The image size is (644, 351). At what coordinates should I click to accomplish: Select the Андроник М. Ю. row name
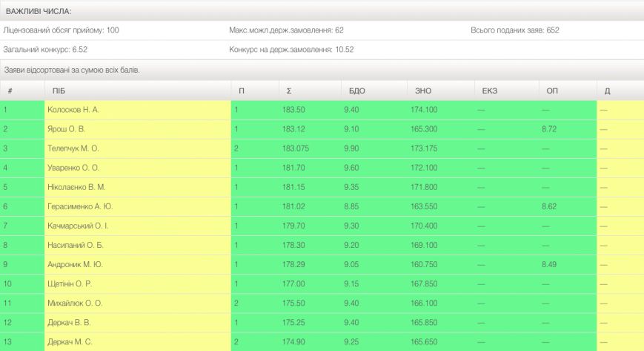coord(75,264)
